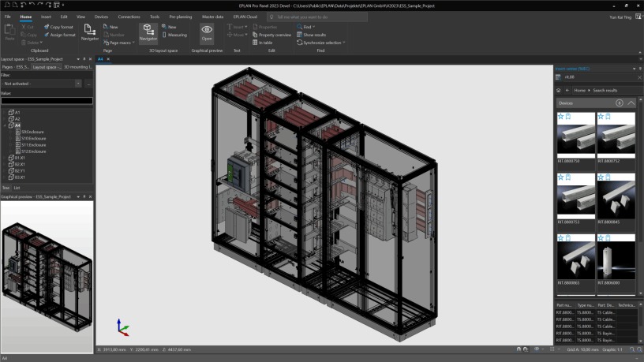Click Search results breadcrumb
The height and width of the screenshot is (362, 644).
[605, 90]
